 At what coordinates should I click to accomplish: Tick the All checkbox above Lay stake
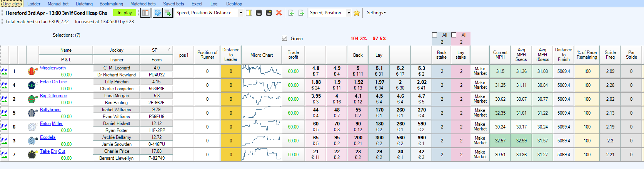454,35
